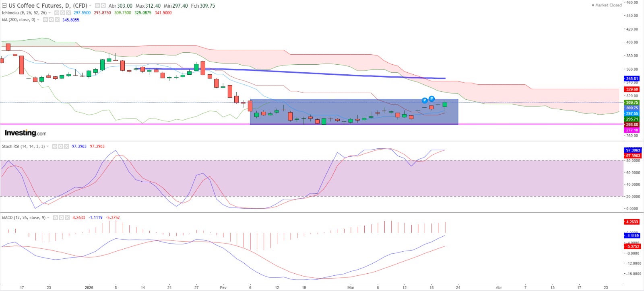Open Stoch RSI settings gear icon

click(x=61, y=146)
